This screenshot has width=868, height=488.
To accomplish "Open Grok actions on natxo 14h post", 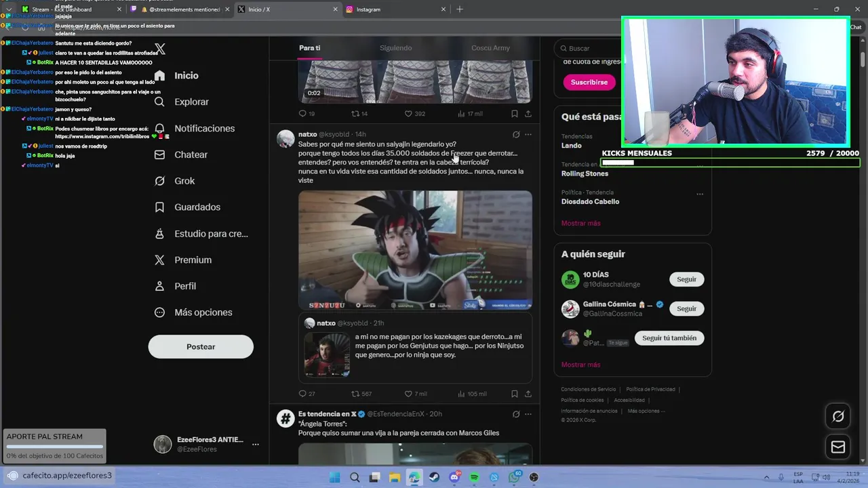I will 516,134.
